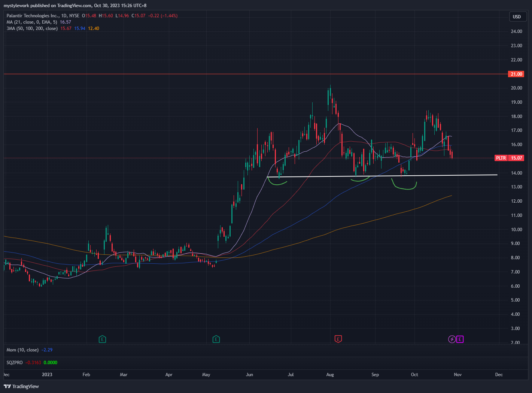
Task: Click the green earnings marker near May
Action: [216, 339]
